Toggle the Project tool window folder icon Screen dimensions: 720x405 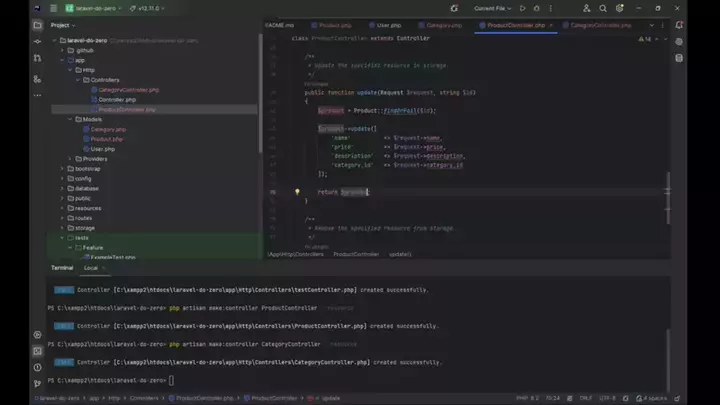(37, 24)
